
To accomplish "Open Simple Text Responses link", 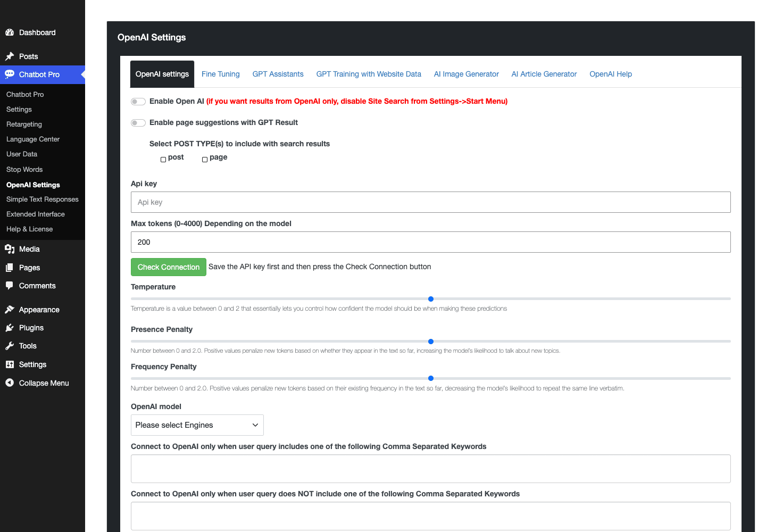I will coord(43,199).
